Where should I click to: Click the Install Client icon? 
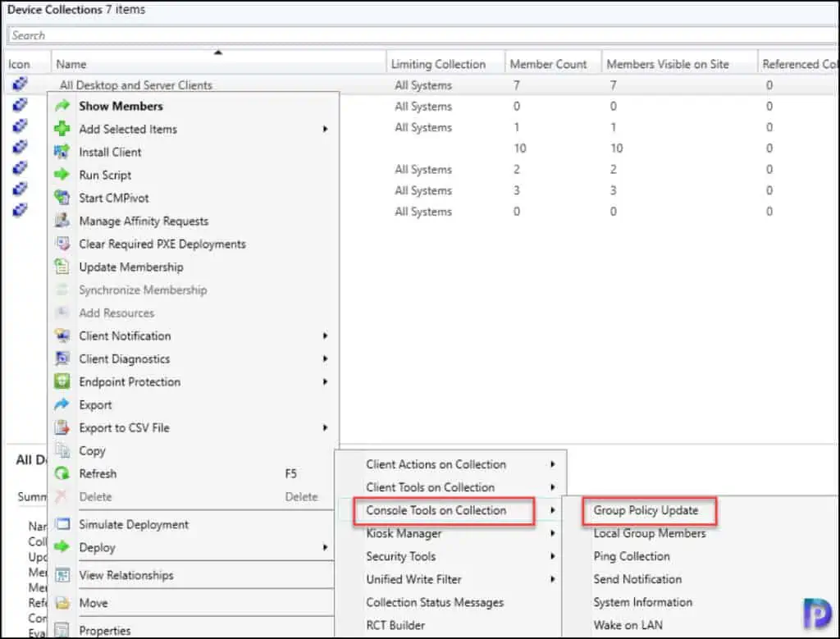tap(62, 152)
